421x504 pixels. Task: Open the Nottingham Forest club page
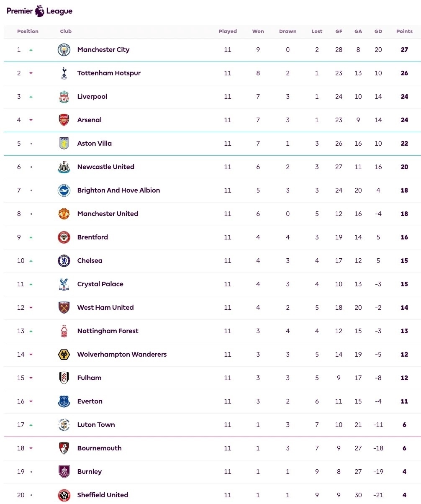pyautogui.click(x=108, y=331)
